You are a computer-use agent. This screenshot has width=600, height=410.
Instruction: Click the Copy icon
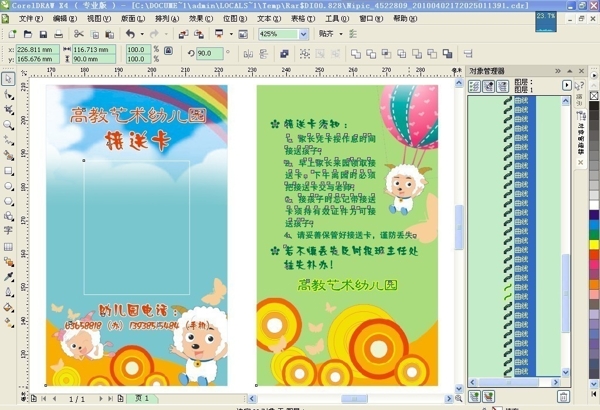click(x=95, y=34)
